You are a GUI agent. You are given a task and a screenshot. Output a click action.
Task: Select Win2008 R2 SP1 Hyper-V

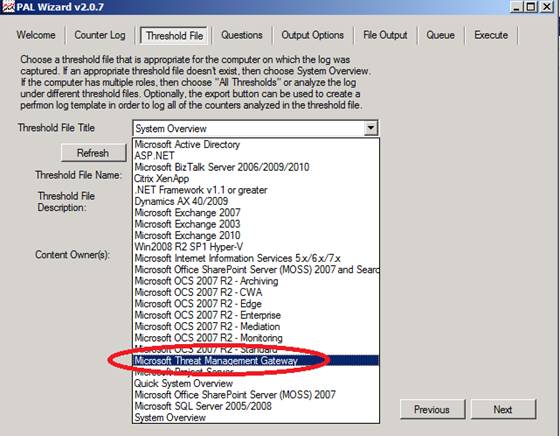(x=255, y=247)
